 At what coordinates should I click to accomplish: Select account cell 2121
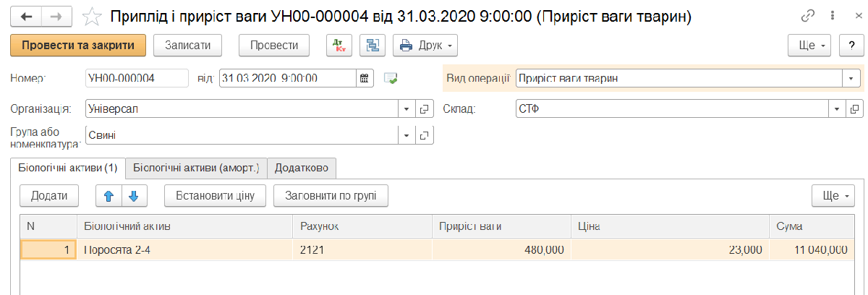[362, 249]
